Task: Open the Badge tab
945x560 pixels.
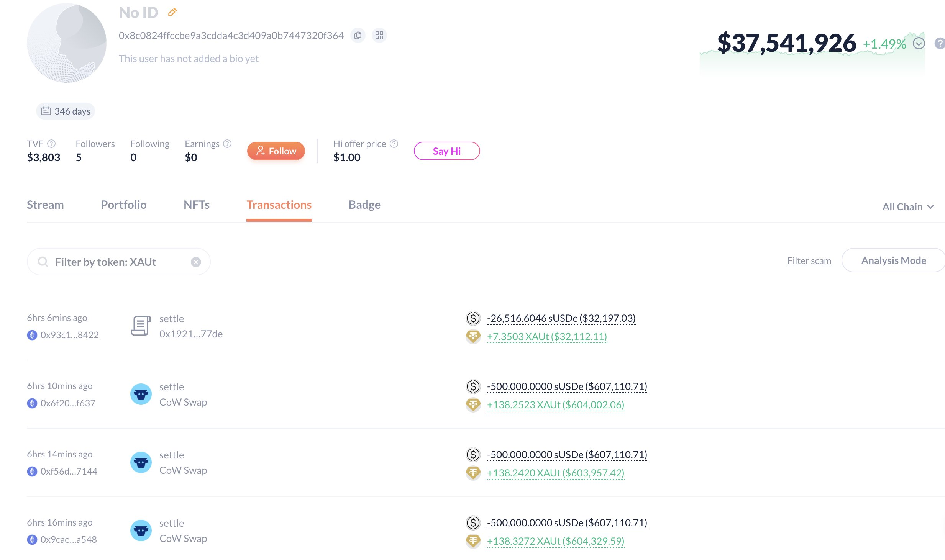Action: tap(364, 205)
